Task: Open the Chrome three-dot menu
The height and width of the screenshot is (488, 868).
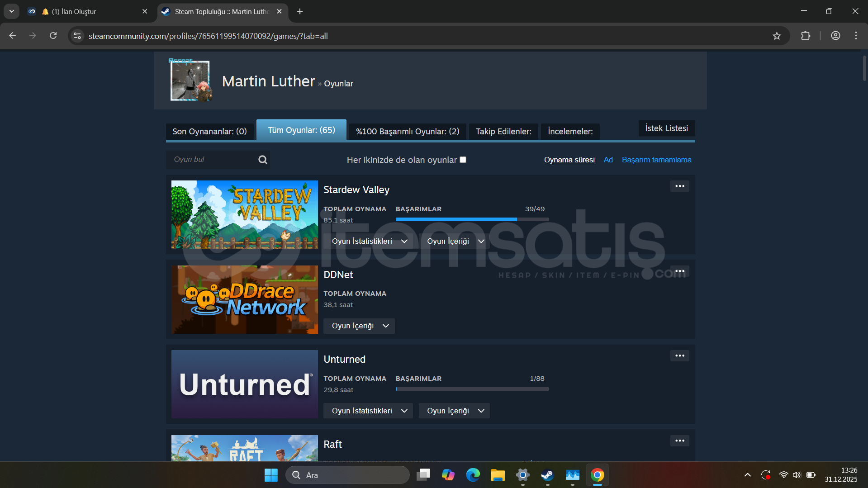Action: 856,36
